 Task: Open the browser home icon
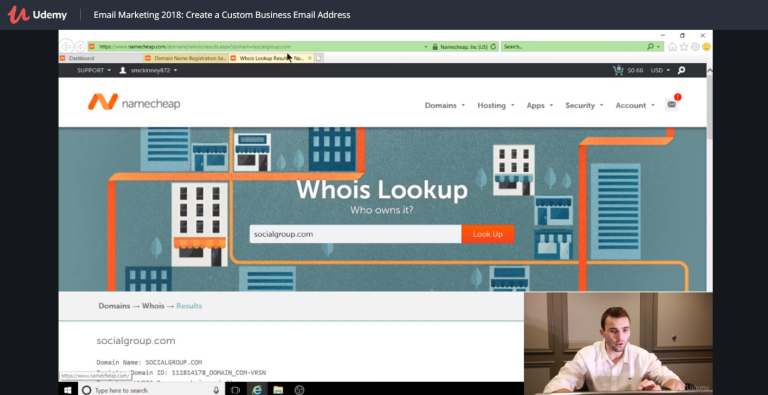click(x=672, y=47)
